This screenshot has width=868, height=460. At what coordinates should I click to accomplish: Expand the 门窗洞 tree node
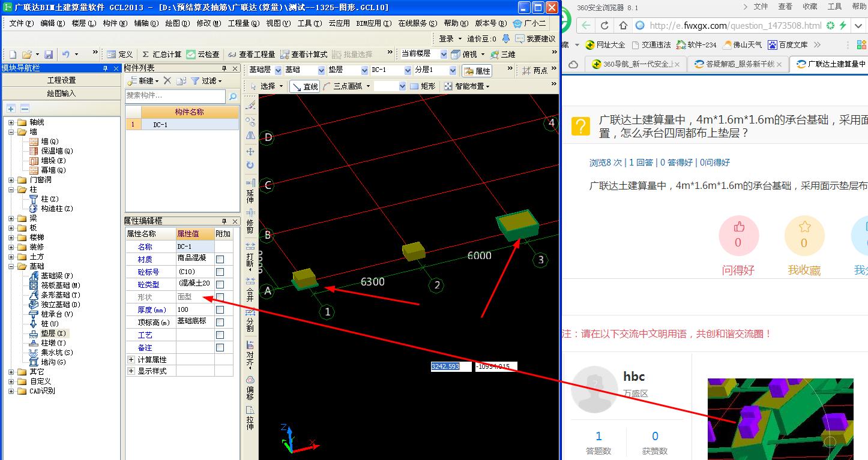(x=11, y=179)
